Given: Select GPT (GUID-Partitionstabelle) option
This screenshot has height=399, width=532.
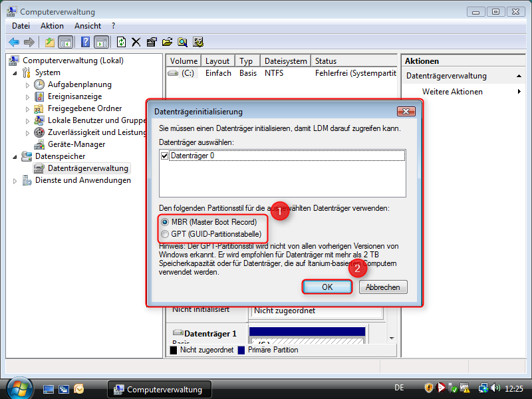Looking at the screenshot, I should coord(165,234).
